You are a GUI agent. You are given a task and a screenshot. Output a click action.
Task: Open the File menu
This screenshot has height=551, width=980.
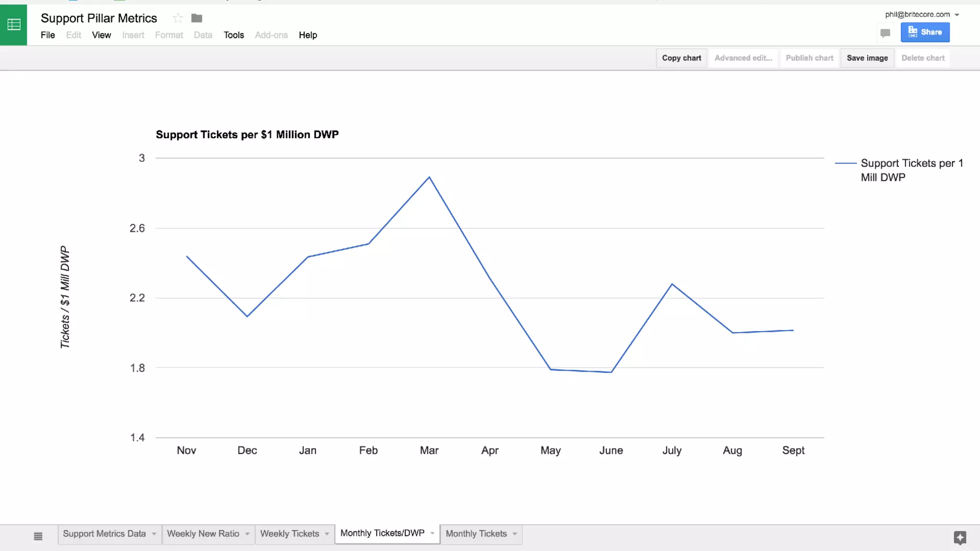(x=48, y=35)
